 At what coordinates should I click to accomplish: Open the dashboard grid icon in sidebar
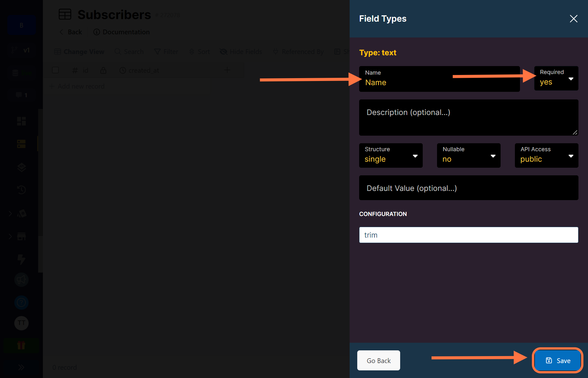click(21, 121)
